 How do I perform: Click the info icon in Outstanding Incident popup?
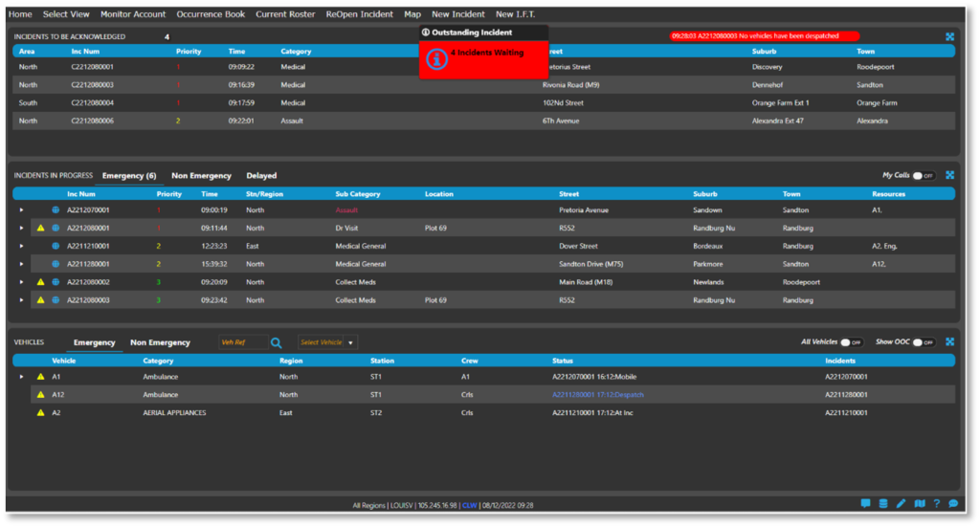point(436,59)
